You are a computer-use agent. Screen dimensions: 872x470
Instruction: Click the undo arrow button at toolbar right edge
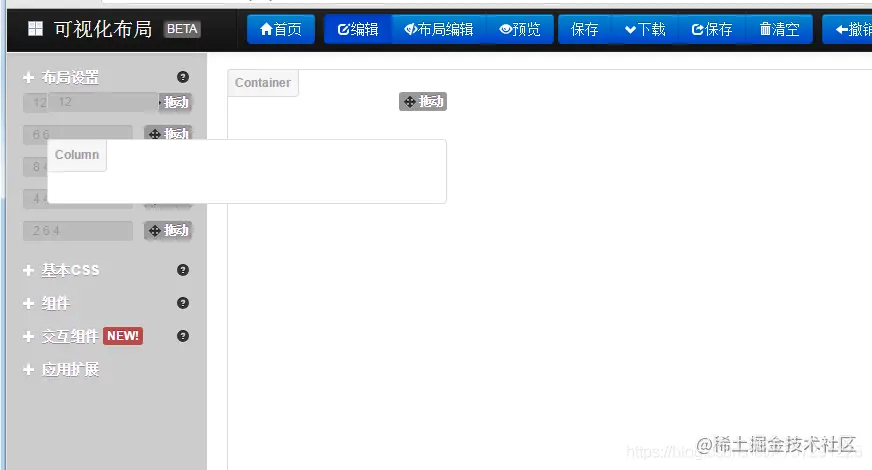tap(847, 29)
